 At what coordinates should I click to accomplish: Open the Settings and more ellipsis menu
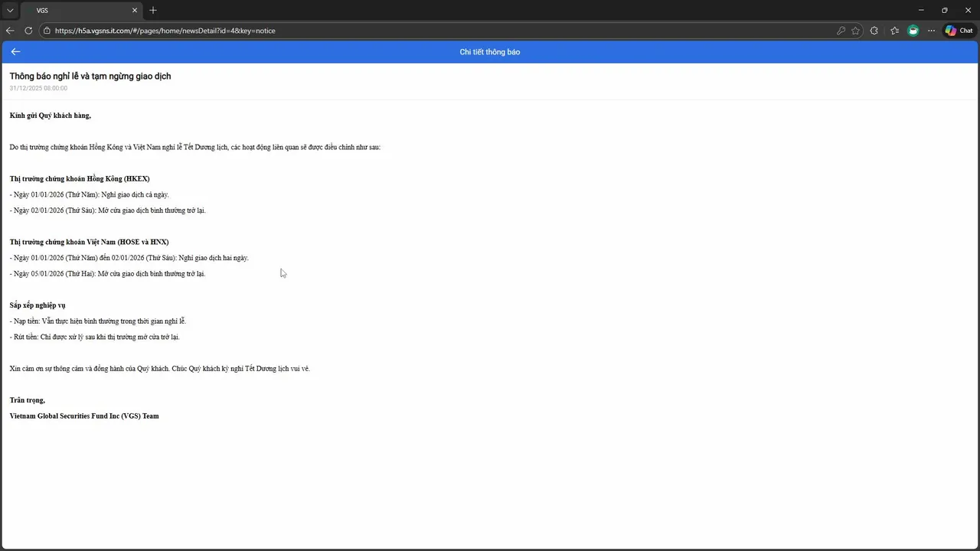pos(931,31)
